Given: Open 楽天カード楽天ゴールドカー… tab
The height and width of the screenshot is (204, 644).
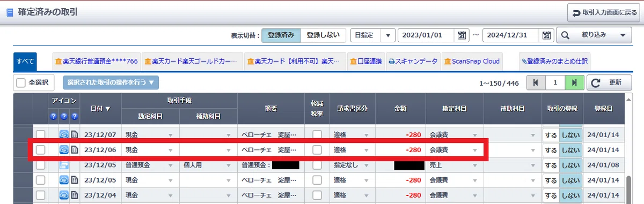Looking at the screenshot, I should click(193, 62).
